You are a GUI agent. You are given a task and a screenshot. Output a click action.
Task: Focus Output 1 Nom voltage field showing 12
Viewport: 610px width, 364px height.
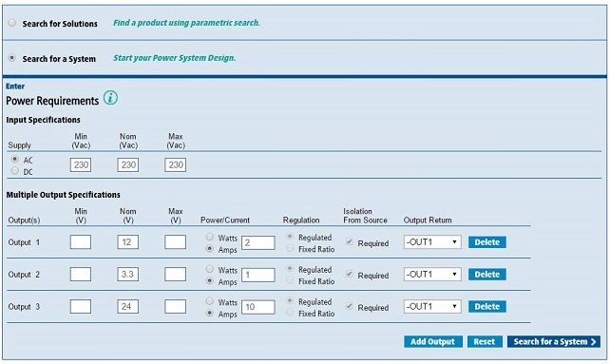[x=128, y=242]
